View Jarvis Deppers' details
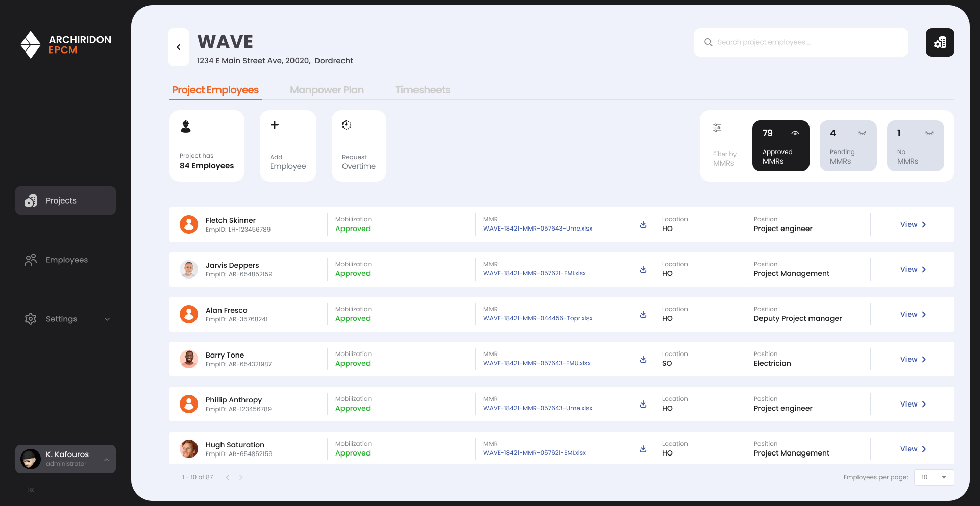Image resolution: width=980 pixels, height=506 pixels. coord(913,269)
